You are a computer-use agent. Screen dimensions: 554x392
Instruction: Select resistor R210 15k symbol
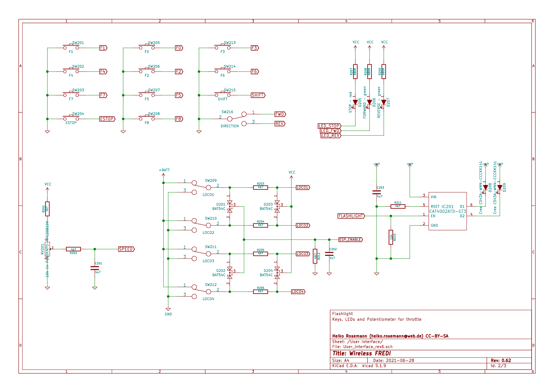coord(391,237)
